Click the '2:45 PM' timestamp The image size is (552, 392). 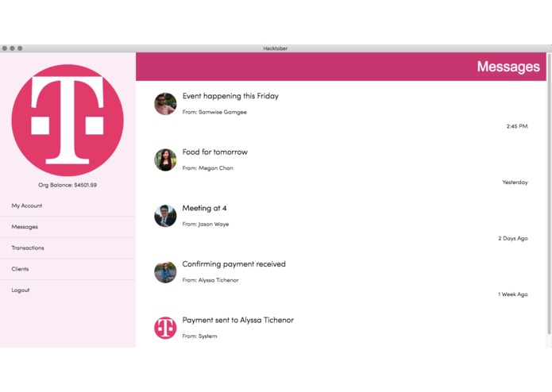pos(517,126)
